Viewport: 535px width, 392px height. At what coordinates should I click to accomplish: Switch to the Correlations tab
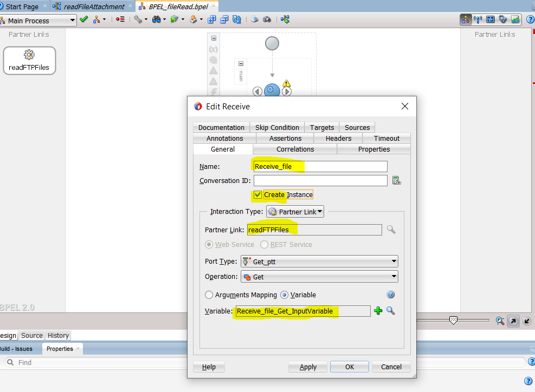(x=295, y=149)
